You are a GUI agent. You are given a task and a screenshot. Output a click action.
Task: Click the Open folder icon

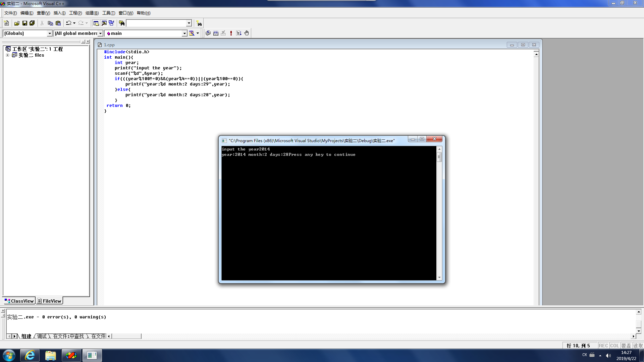(17, 23)
